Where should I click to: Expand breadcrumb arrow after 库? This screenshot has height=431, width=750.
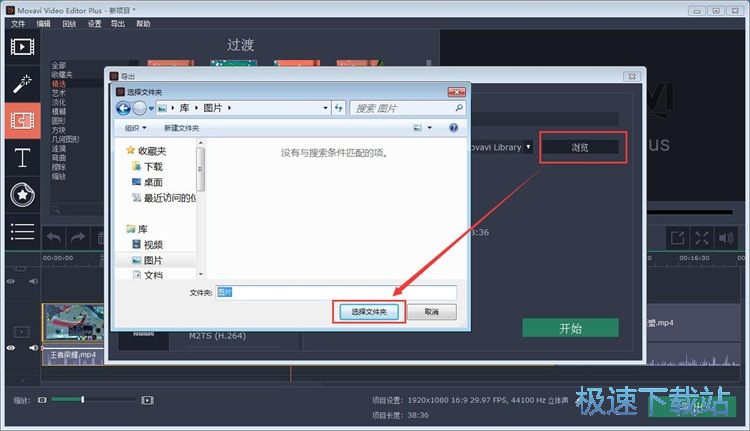pyautogui.click(x=196, y=108)
